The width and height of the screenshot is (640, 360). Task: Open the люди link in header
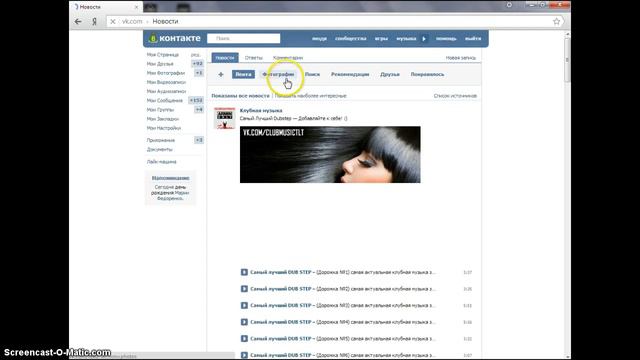tap(319, 39)
